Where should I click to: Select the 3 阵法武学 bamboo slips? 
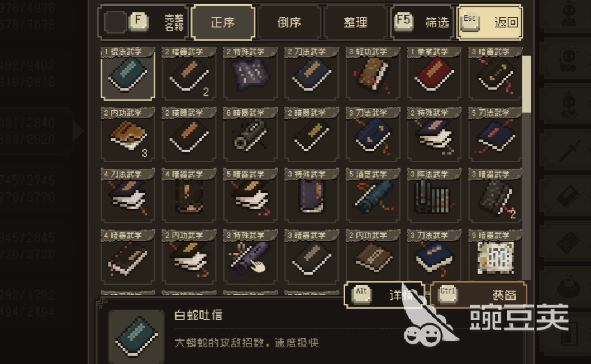pos(434,197)
